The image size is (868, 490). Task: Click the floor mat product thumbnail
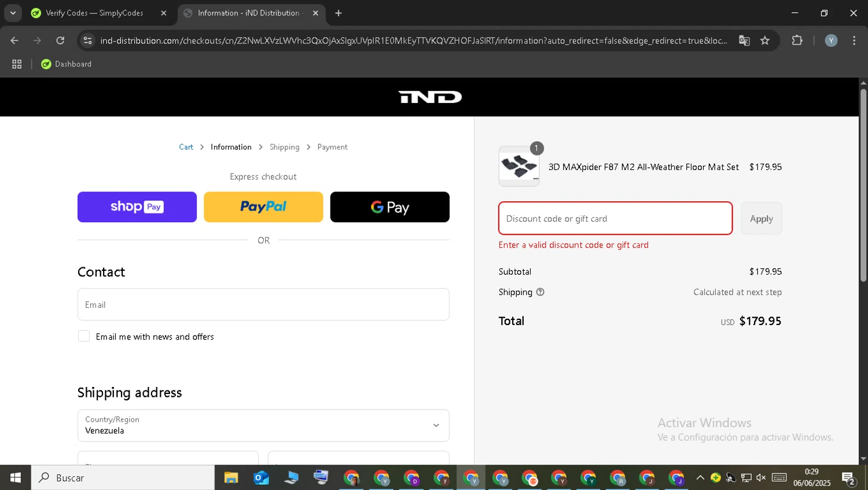[519, 166]
